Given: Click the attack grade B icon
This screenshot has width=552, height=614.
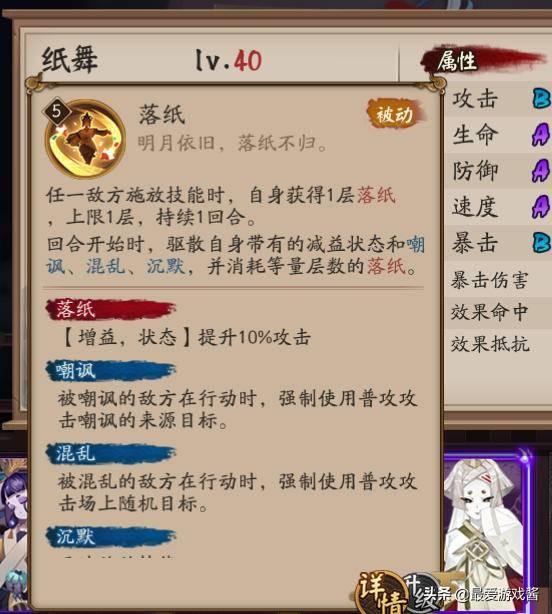Looking at the screenshot, I should click(x=541, y=98).
